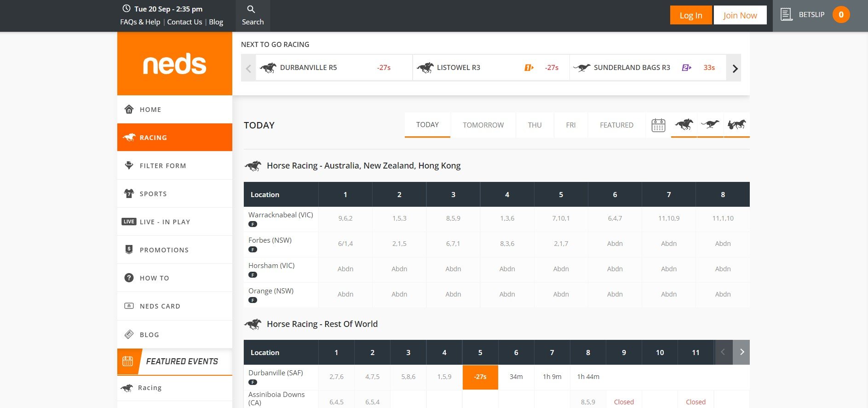Switch to the Tomorrow tab

(x=483, y=125)
